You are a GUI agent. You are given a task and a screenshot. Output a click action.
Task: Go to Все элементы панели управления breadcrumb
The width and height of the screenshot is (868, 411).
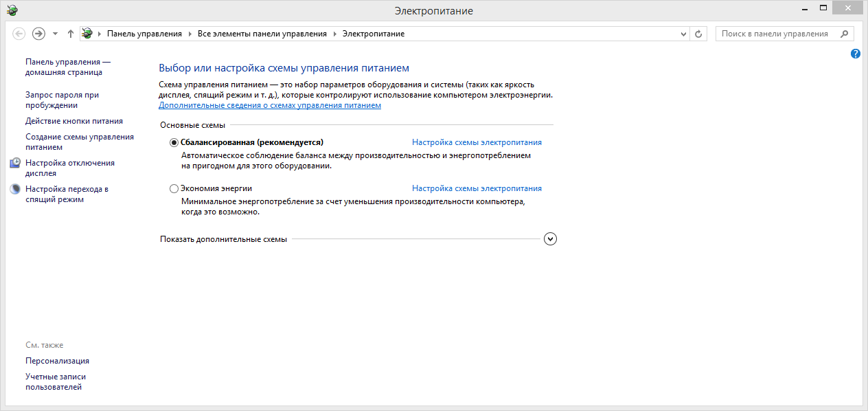click(x=262, y=34)
